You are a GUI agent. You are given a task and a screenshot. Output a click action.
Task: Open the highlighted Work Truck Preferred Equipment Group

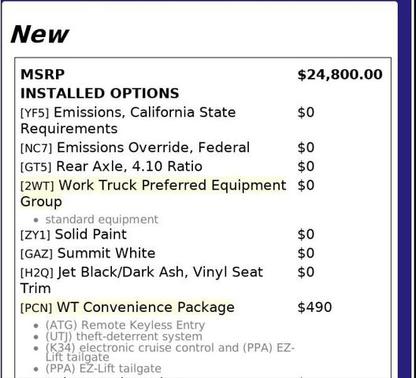[x=153, y=193]
